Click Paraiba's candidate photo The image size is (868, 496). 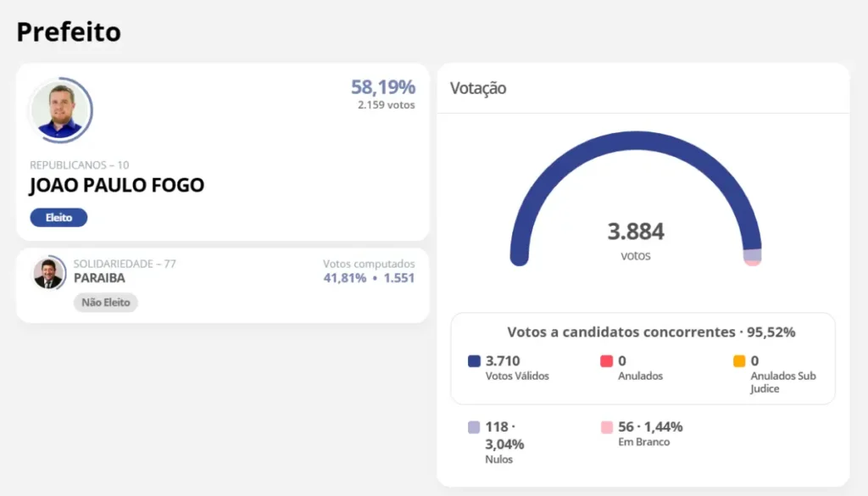click(x=49, y=273)
